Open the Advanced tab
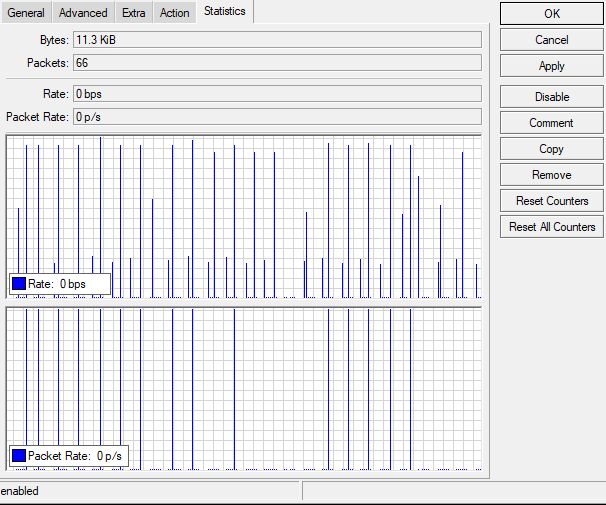 tap(83, 13)
